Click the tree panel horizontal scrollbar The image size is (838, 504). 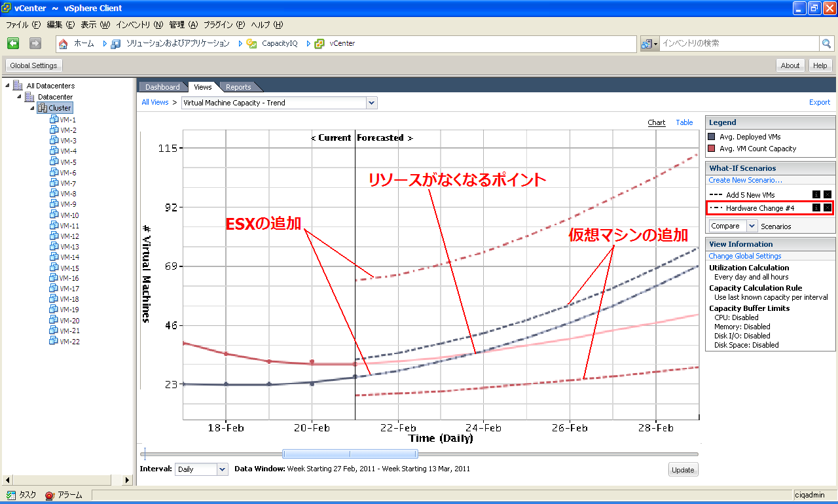pos(67,480)
